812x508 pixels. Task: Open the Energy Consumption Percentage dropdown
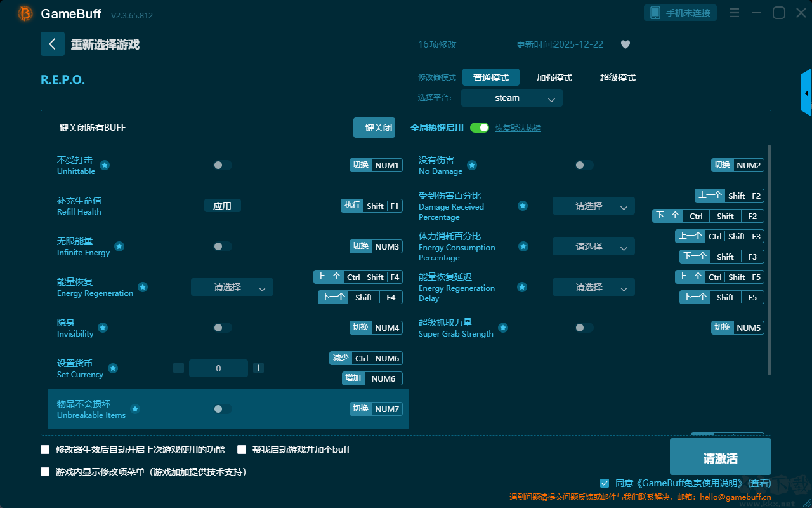[x=594, y=246]
